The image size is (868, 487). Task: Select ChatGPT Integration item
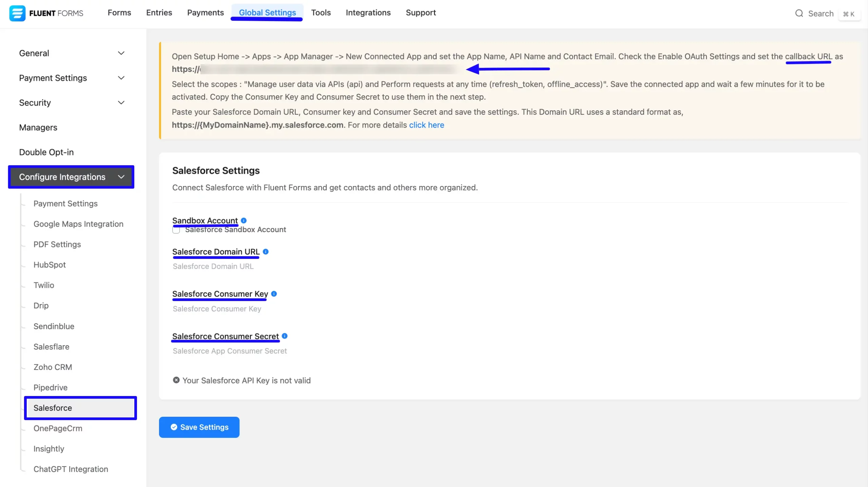(x=71, y=469)
